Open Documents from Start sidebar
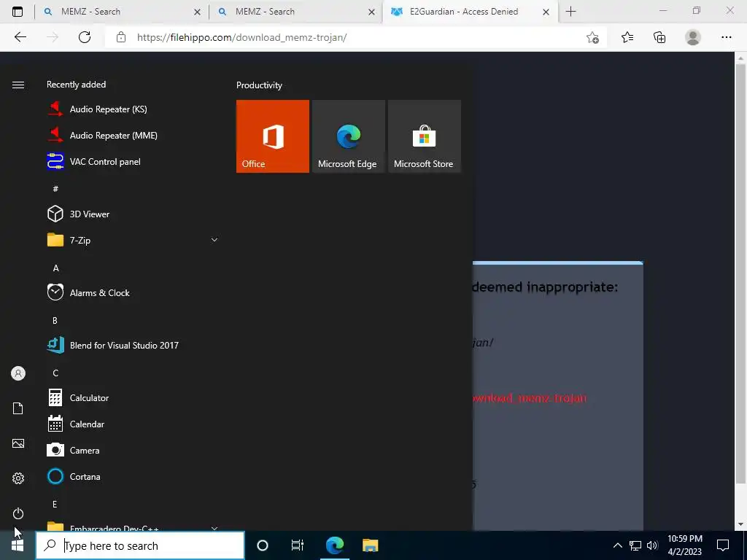This screenshot has height=560, width=747. coord(18,408)
